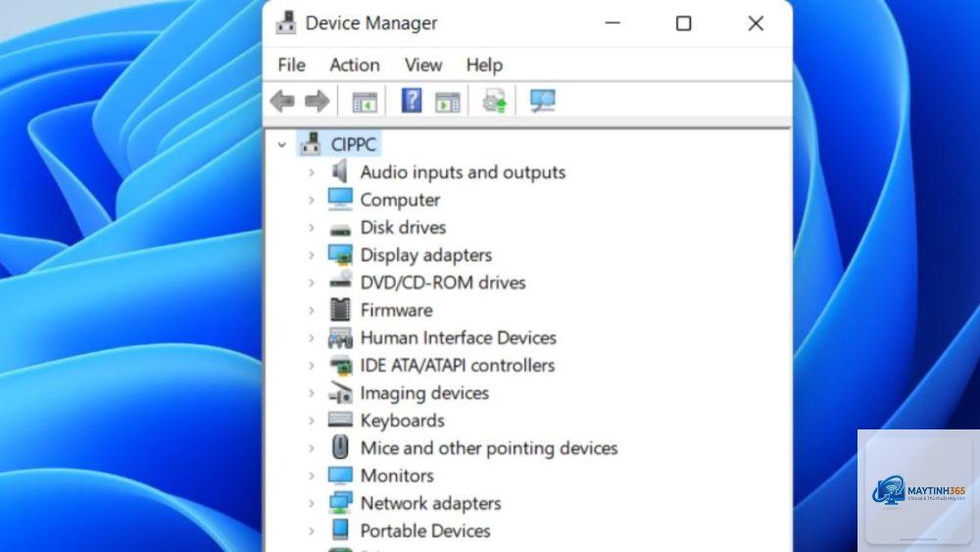The height and width of the screenshot is (552, 980).
Task: Click the Monitors category icon
Action: coord(340,476)
